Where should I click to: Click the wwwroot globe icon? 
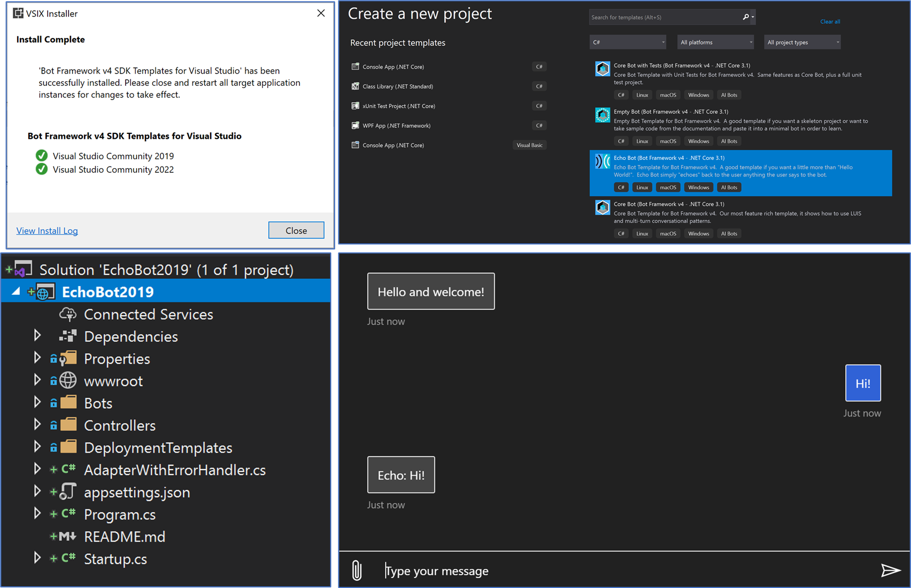coord(67,380)
